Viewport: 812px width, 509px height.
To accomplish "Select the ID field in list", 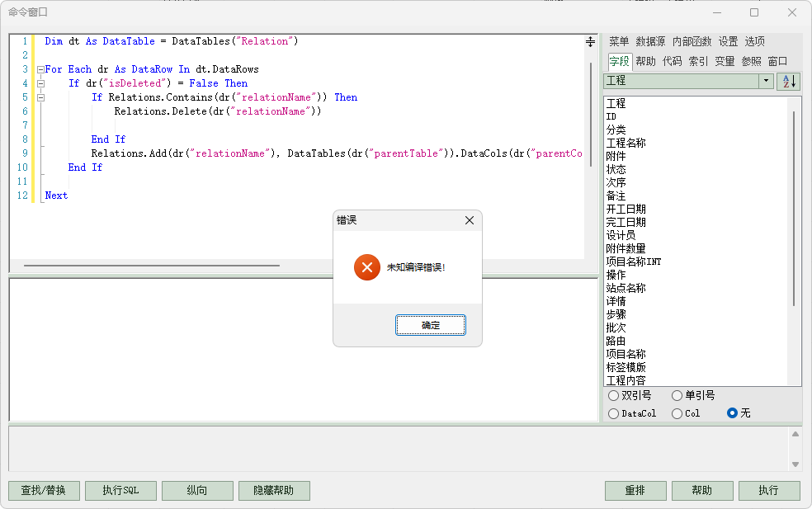I will [611, 116].
